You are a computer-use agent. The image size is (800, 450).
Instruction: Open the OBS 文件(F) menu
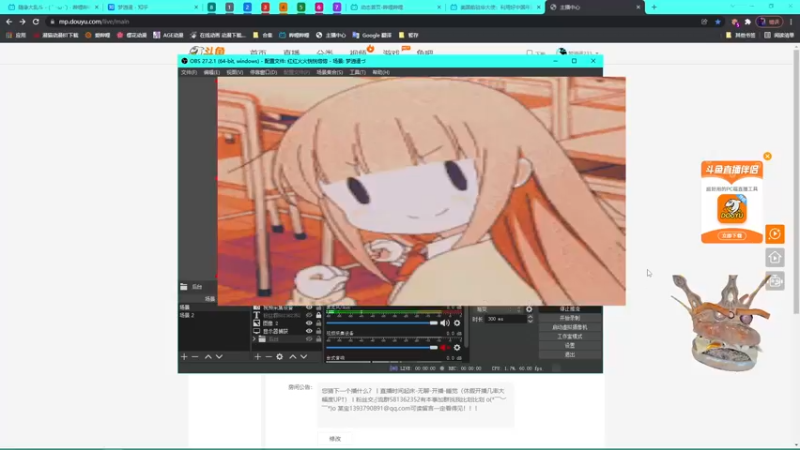[188, 72]
